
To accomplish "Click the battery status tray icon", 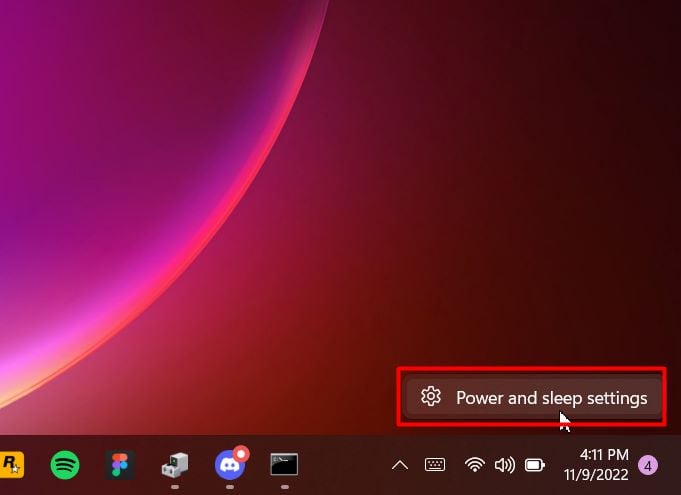I will (535, 465).
